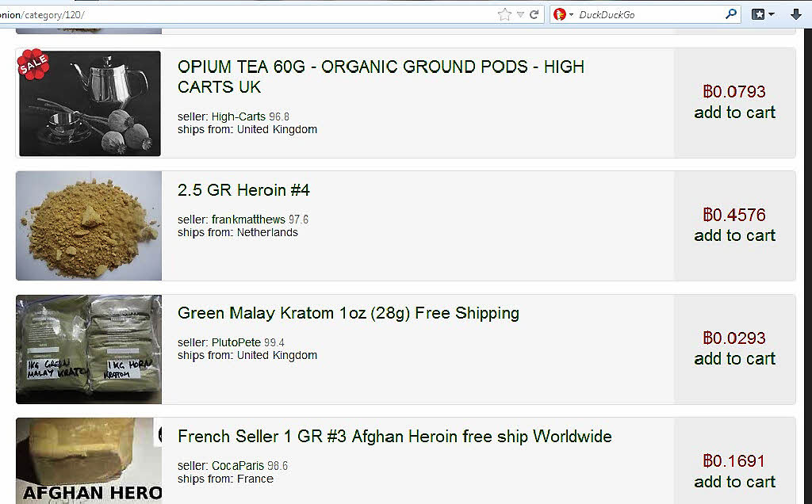View seller PlutoPete profile
This screenshot has width=812, height=504.
tap(236, 342)
